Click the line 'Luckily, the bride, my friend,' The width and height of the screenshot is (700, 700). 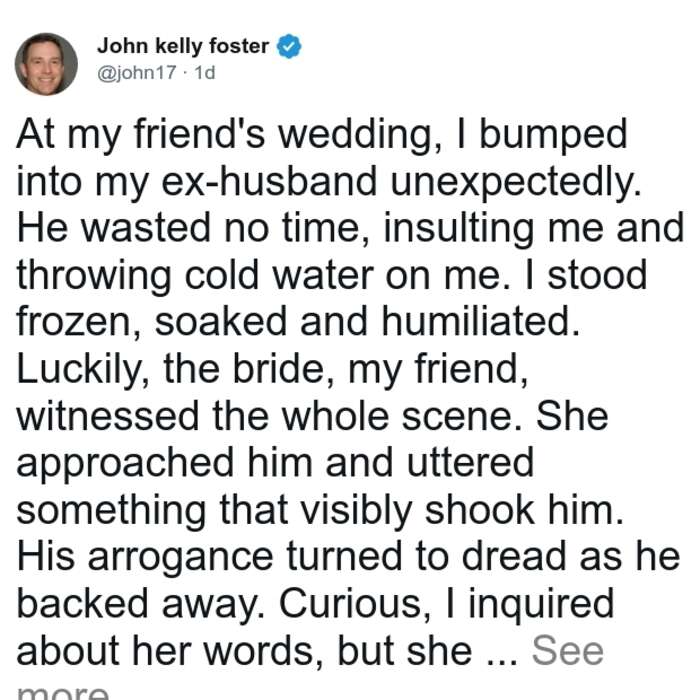(x=272, y=370)
